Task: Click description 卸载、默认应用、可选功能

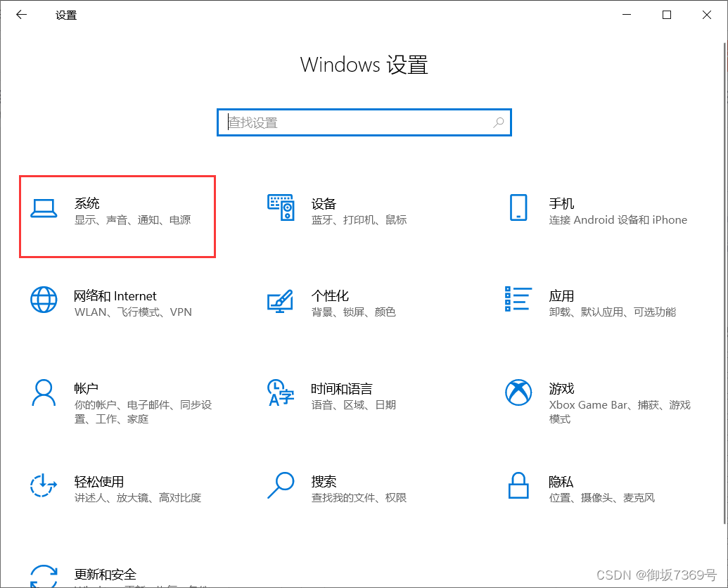Action: (x=613, y=312)
